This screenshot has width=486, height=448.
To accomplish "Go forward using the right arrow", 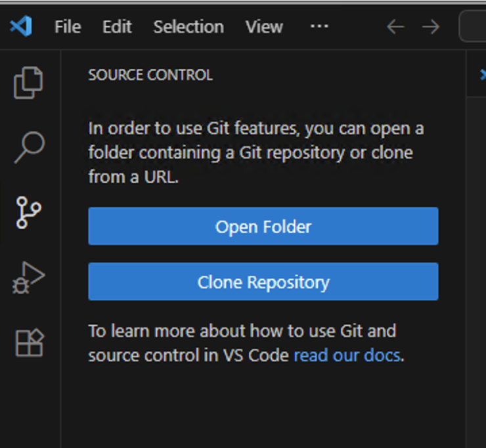I will [431, 27].
